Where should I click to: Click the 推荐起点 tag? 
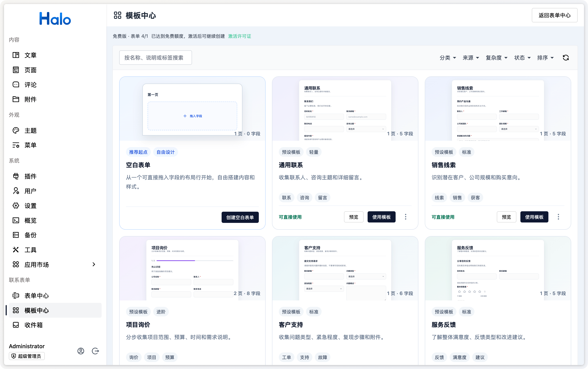click(x=138, y=152)
